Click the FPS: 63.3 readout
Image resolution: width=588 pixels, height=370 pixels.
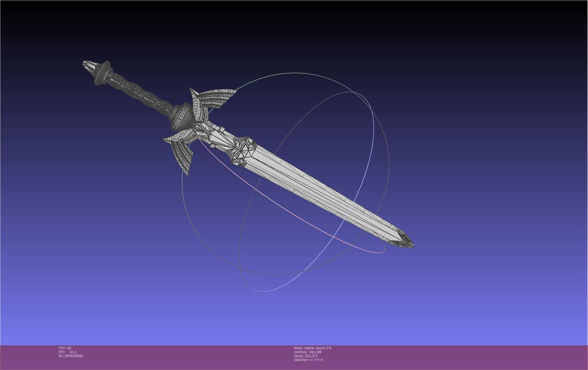(68, 352)
